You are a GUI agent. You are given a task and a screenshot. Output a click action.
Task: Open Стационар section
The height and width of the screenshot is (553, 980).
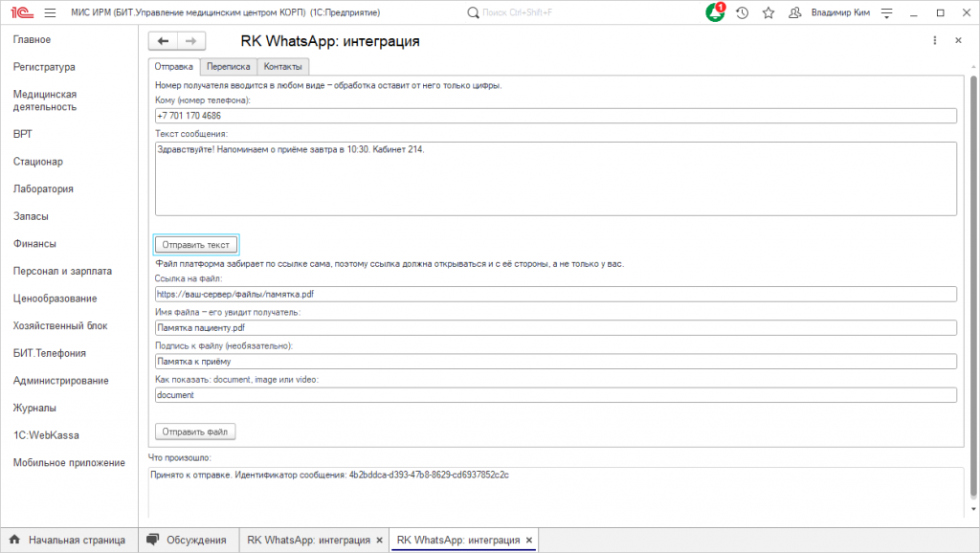pos(38,162)
